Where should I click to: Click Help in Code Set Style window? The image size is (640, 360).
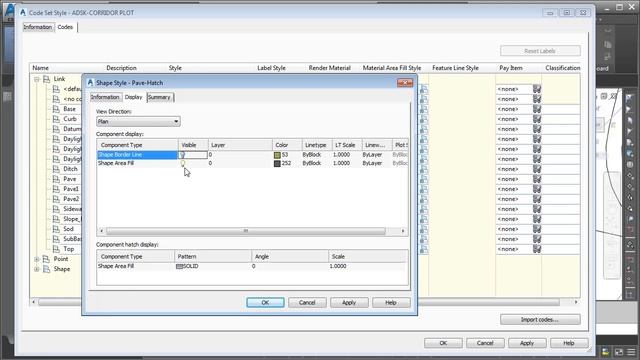point(569,343)
